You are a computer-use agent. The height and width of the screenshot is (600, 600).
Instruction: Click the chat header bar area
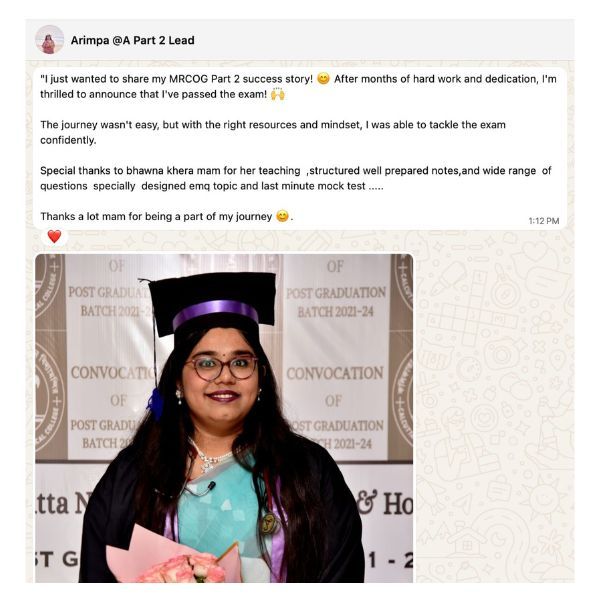point(300,40)
